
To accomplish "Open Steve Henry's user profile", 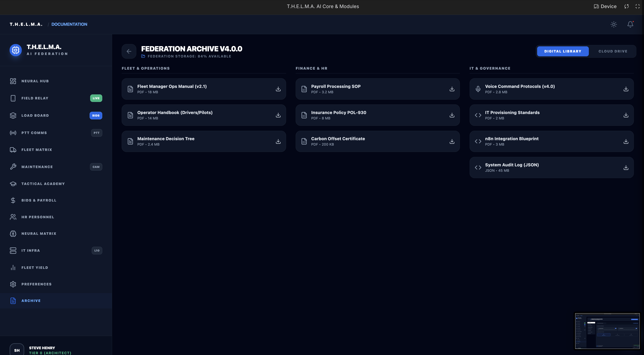I will [x=42, y=350].
